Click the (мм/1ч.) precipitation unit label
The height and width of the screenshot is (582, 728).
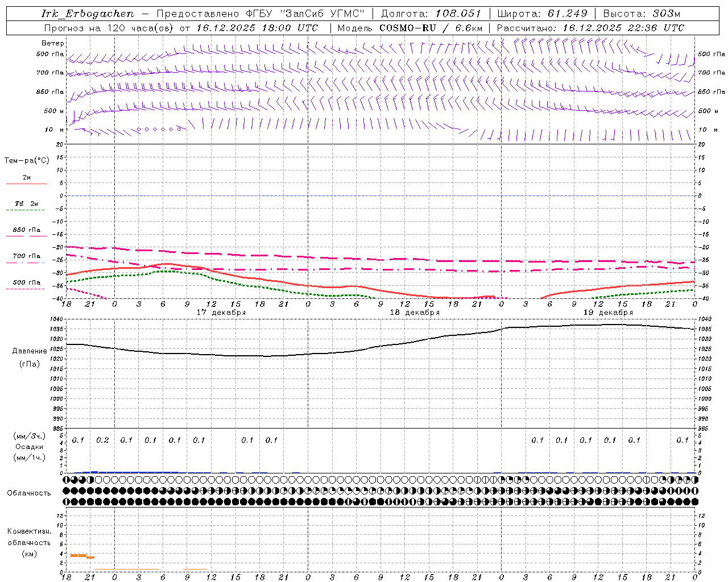30,458
